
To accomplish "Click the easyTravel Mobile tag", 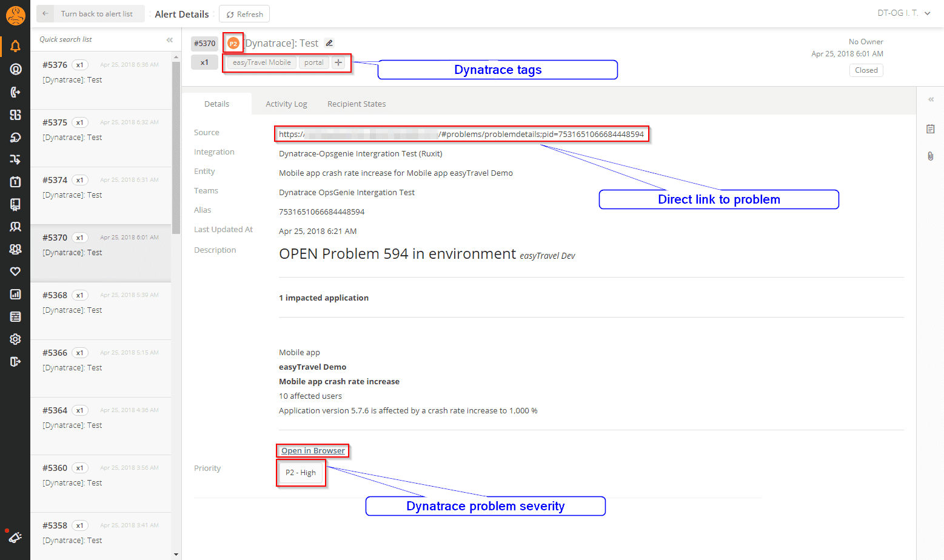I will coord(262,62).
